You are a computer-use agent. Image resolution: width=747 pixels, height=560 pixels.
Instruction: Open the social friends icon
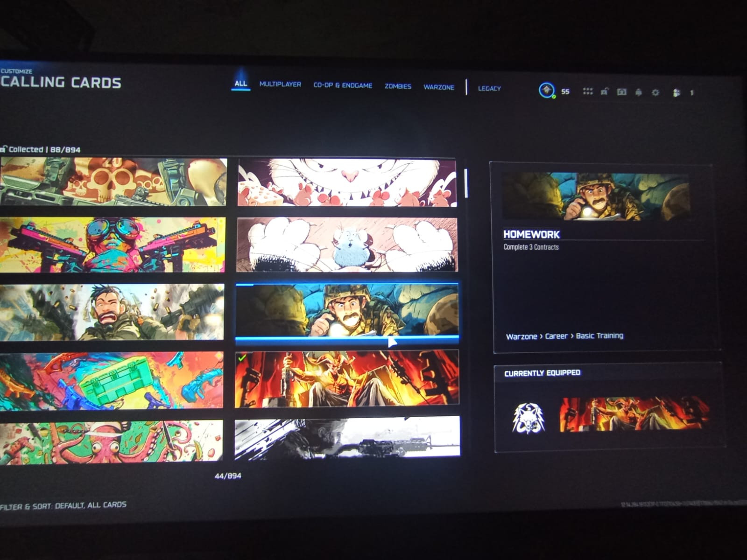point(677,93)
